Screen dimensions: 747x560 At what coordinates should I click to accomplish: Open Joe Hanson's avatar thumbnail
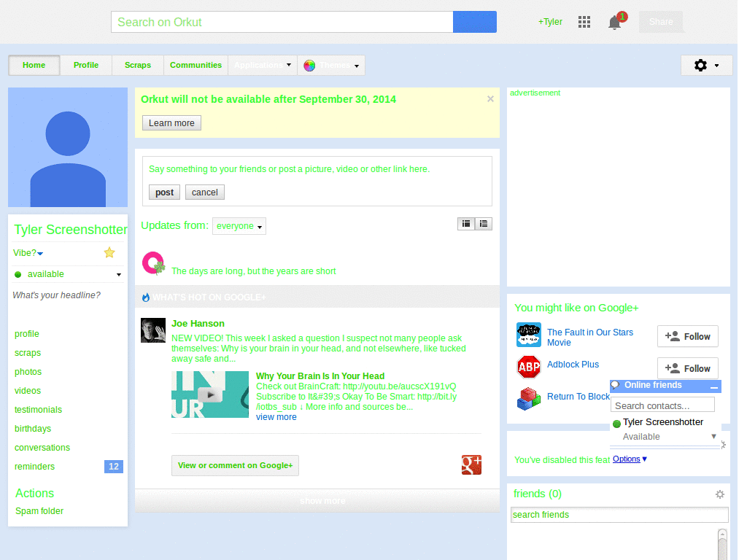153,330
